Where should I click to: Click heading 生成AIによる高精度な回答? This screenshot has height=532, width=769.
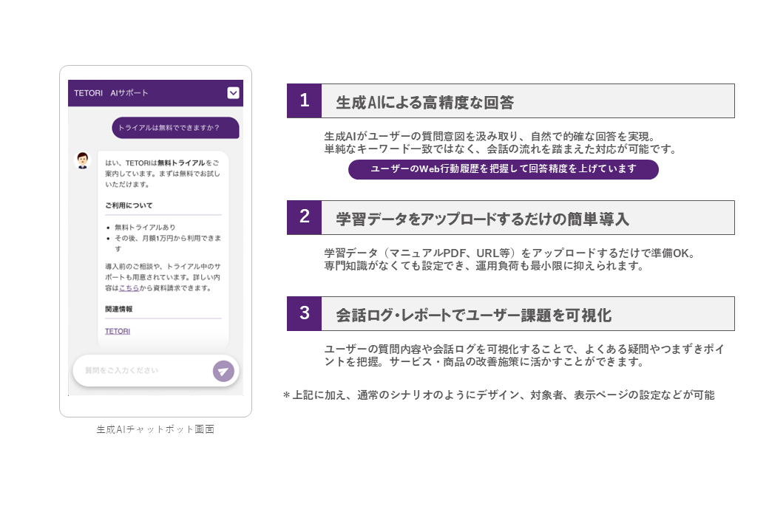click(424, 103)
